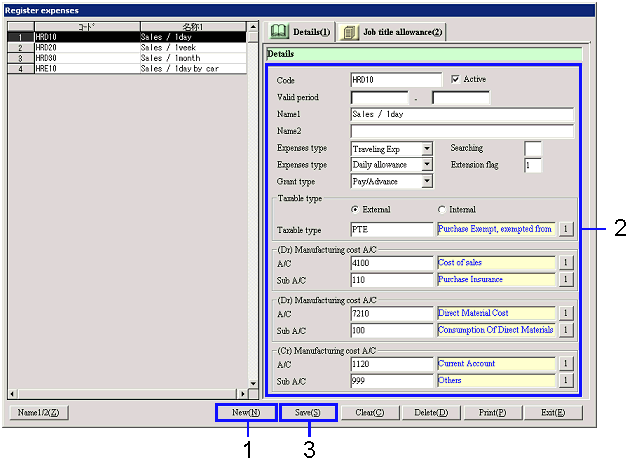Screen dimensions: 637x467
Task: Open lookup beside Consumption Of Direct Materials
Action: 563,330
